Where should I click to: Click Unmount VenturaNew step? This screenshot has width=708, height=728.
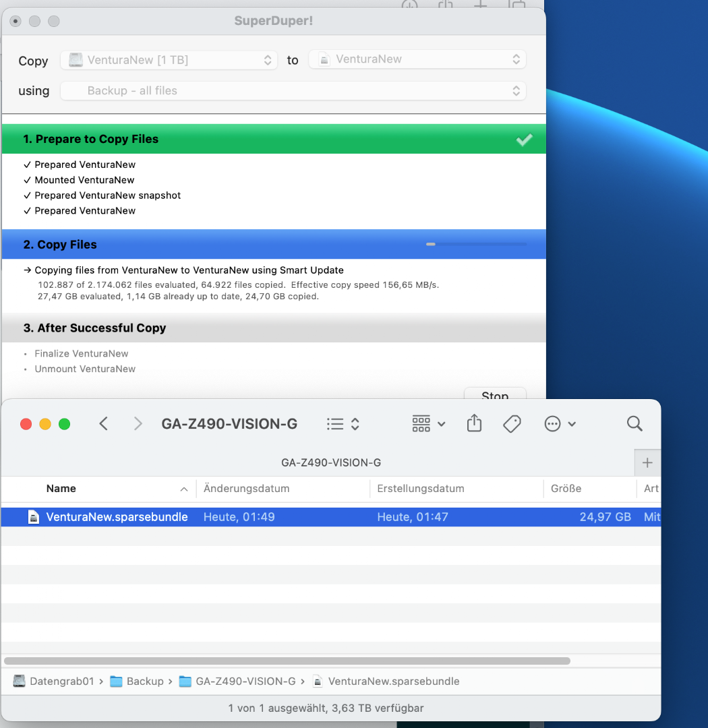tap(85, 369)
